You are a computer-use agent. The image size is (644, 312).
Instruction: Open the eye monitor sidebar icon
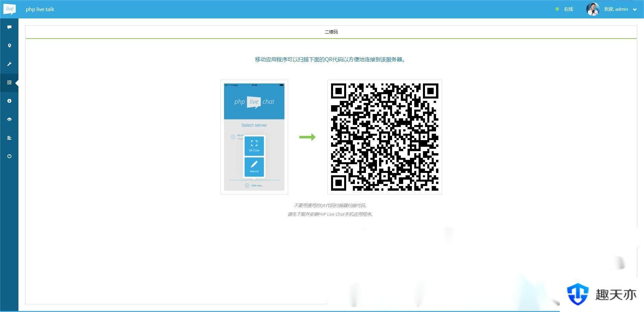click(x=9, y=119)
